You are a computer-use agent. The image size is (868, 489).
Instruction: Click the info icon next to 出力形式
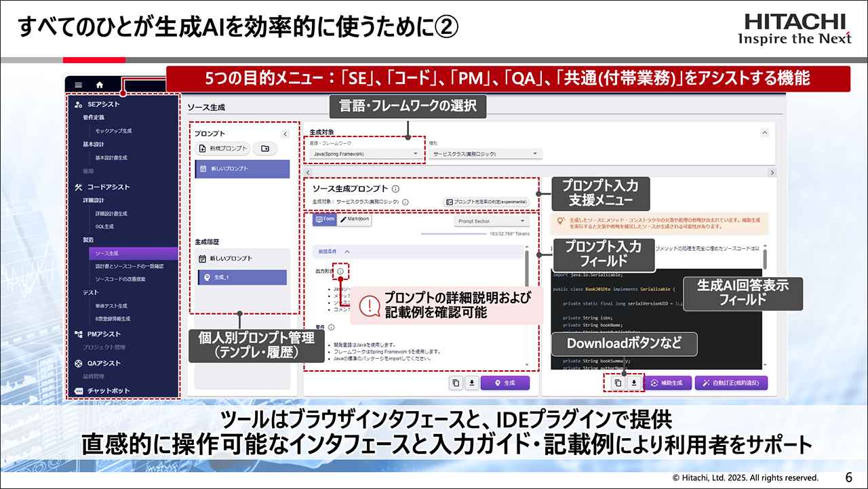(340, 271)
